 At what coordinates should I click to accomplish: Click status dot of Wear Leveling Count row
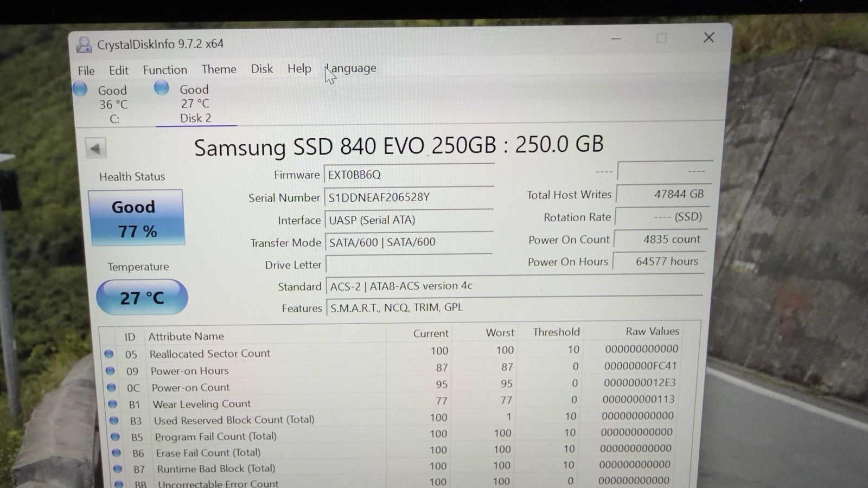click(112, 403)
